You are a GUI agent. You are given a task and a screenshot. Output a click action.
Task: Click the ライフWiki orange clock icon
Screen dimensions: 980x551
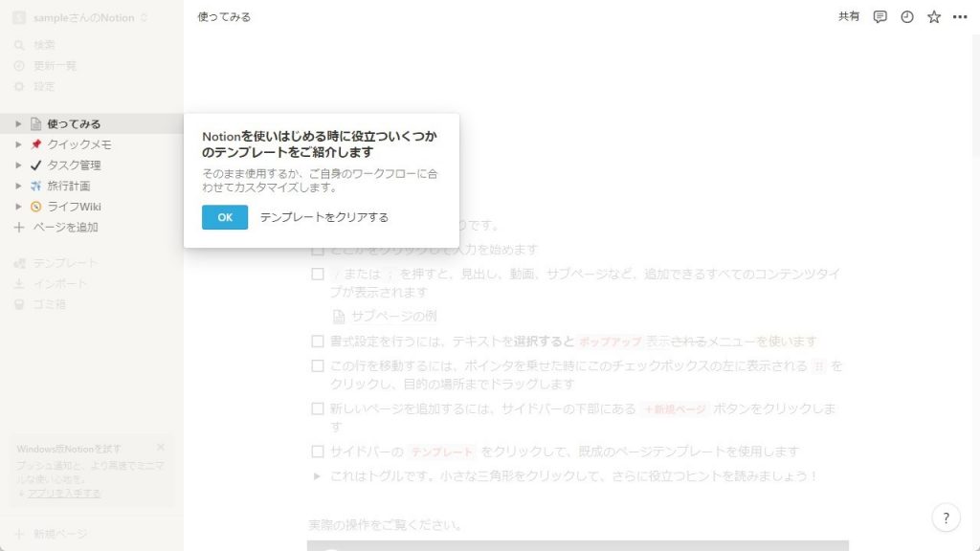(35, 207)
